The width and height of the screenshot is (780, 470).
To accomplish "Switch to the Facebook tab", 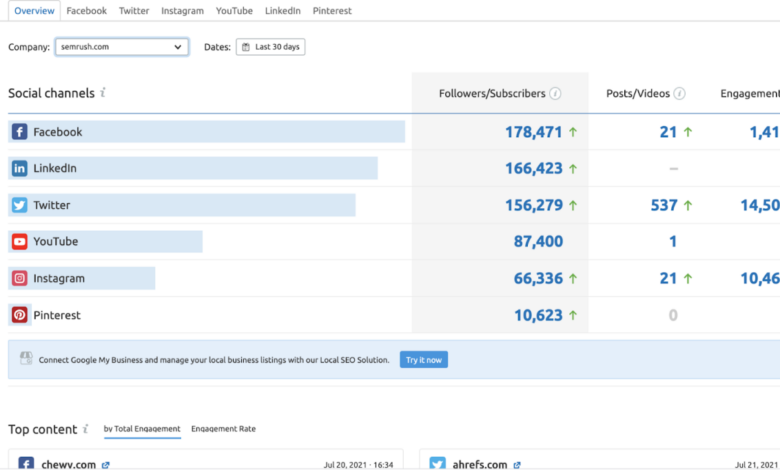I will (x=87, y=11).
